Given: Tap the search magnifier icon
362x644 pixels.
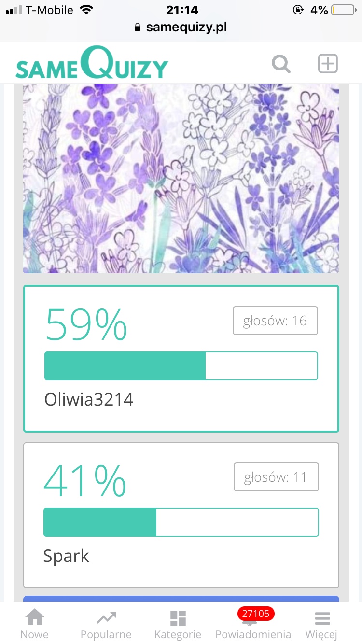Looking at the screenshot, I should click(281, 64).
